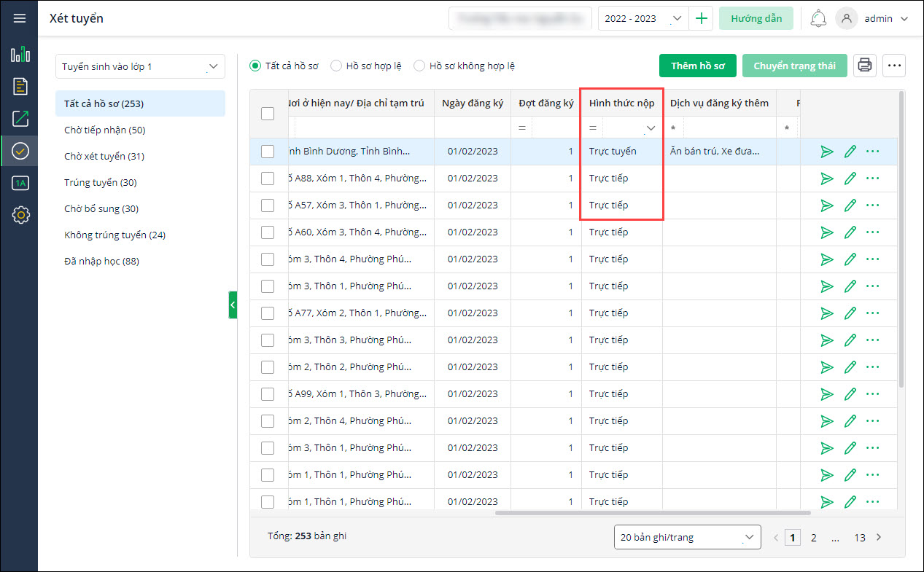Add a new school year with plus icon
Screen dimensions: 924x572
coord(701,19)
